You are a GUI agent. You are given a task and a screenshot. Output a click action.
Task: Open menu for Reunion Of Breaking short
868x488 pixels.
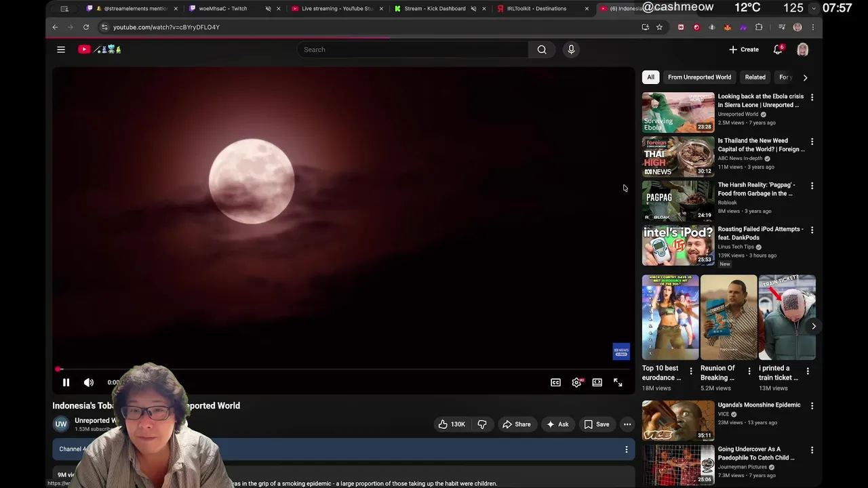click(749, 371)
